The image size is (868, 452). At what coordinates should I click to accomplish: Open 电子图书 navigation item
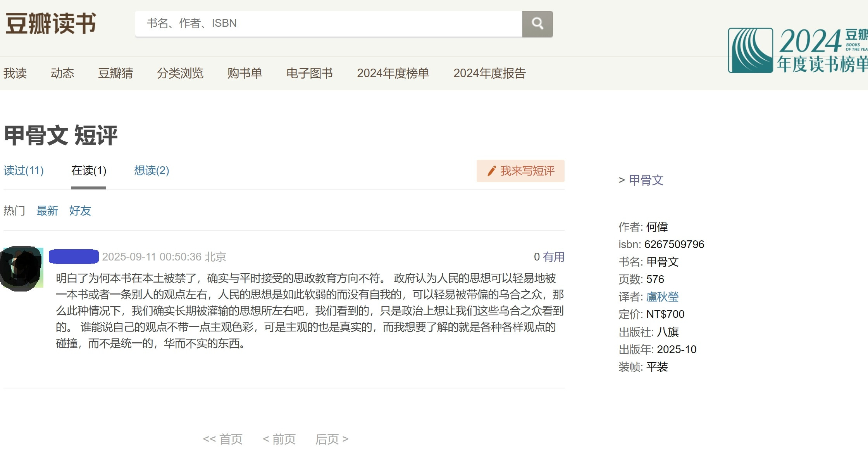(310, 73)
